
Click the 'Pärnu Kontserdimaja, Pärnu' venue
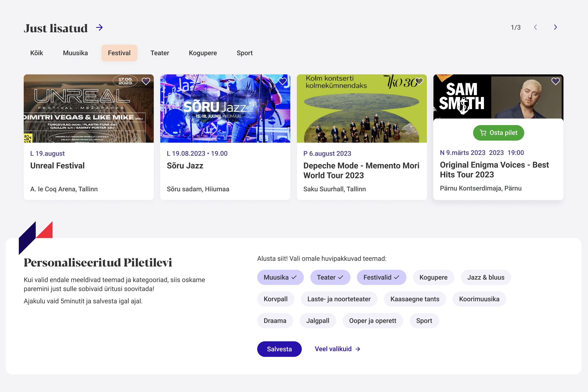coord(481,188)
